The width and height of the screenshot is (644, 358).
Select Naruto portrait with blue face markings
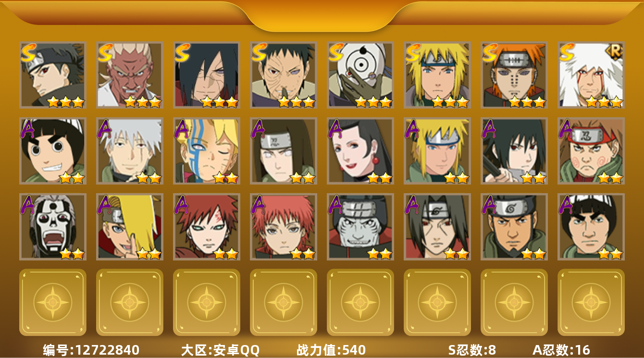pyautogui.click(x=207, y=151)
